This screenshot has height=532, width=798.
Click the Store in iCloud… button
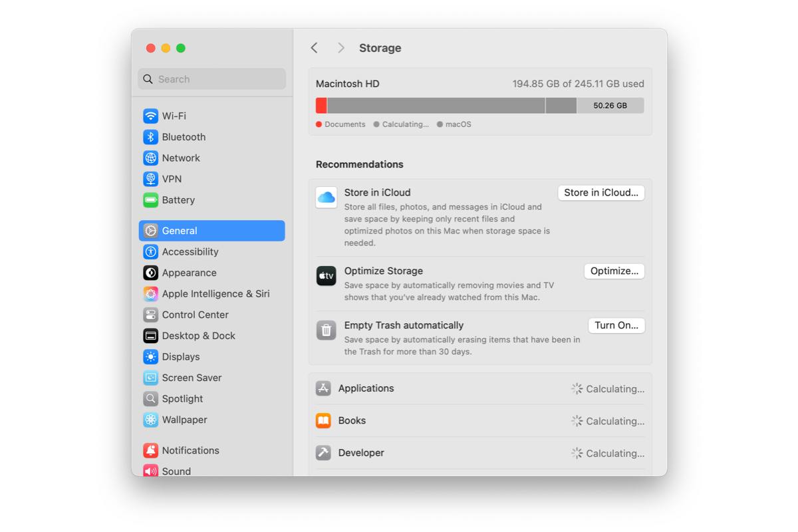coord(601,193)
